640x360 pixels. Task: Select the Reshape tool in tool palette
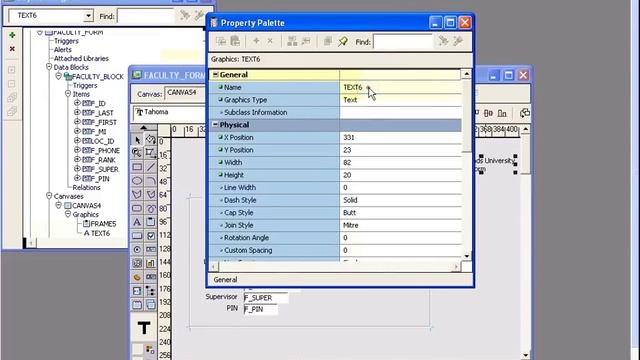pyautogui.click(x=151, y=153)
